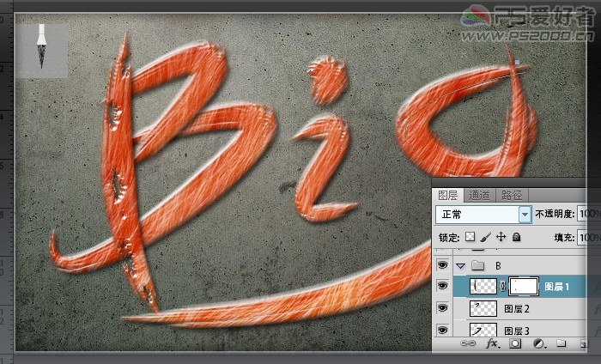Open the fx layer style menu

pos(493,343)
